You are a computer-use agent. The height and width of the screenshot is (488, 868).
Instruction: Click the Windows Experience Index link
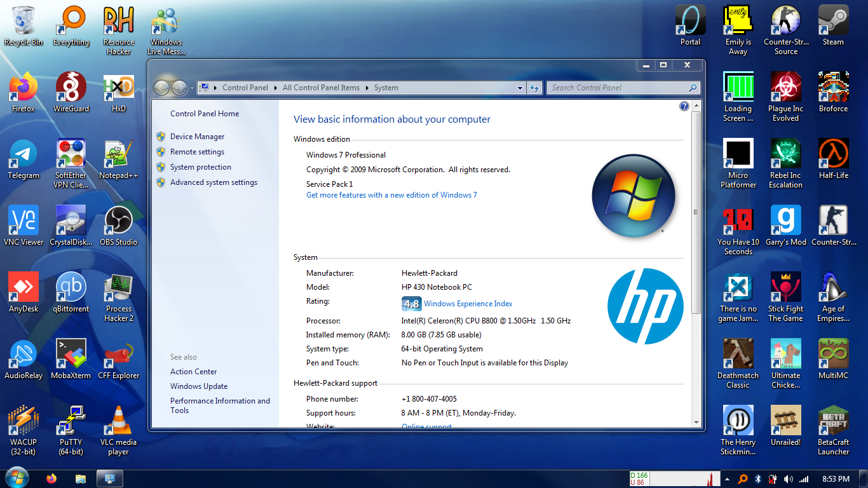point(468,304)
